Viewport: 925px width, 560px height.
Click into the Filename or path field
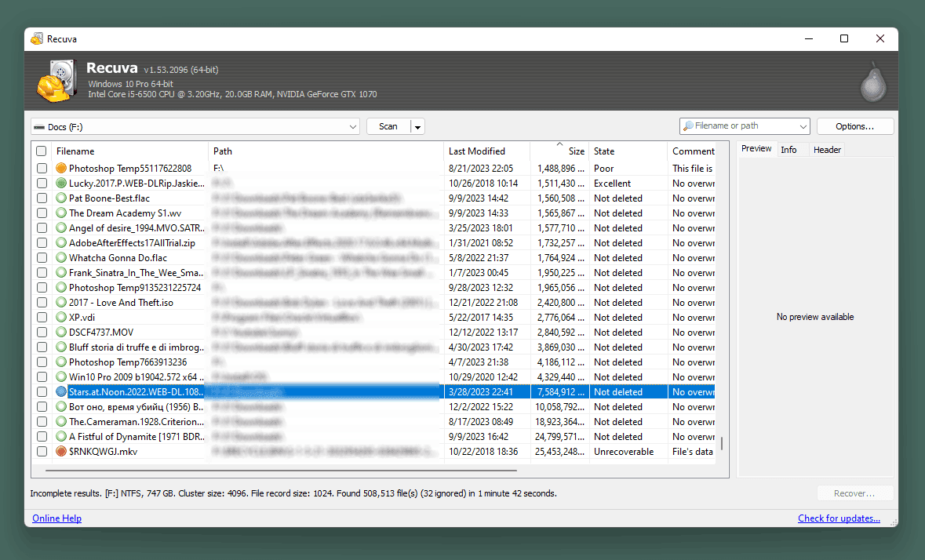click(x=744, y=126)
